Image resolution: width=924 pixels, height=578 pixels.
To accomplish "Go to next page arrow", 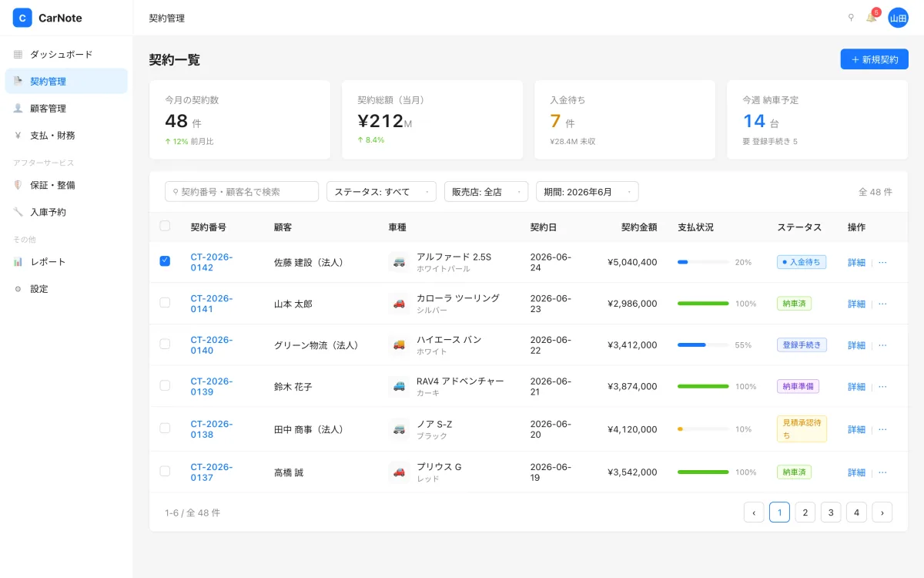I will [x=882, y=512].
